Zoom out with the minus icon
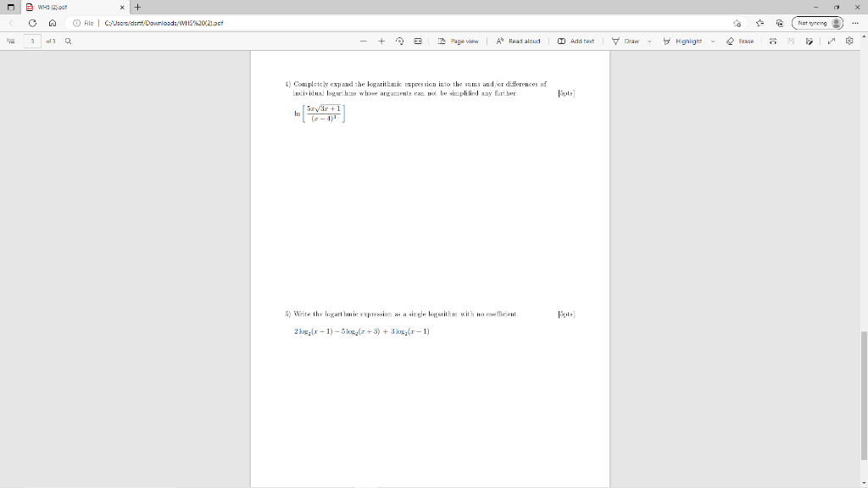This screenshot has width=868, height=488. [x=363, y=41]
